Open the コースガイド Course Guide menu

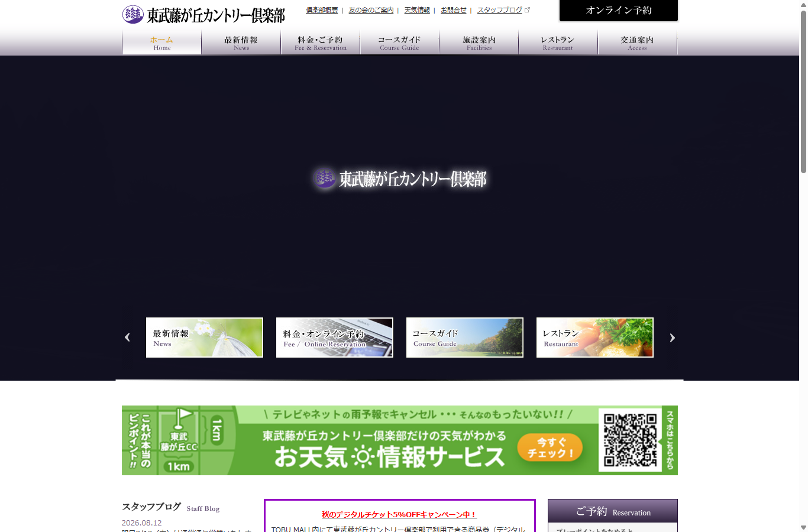(400, 43)
